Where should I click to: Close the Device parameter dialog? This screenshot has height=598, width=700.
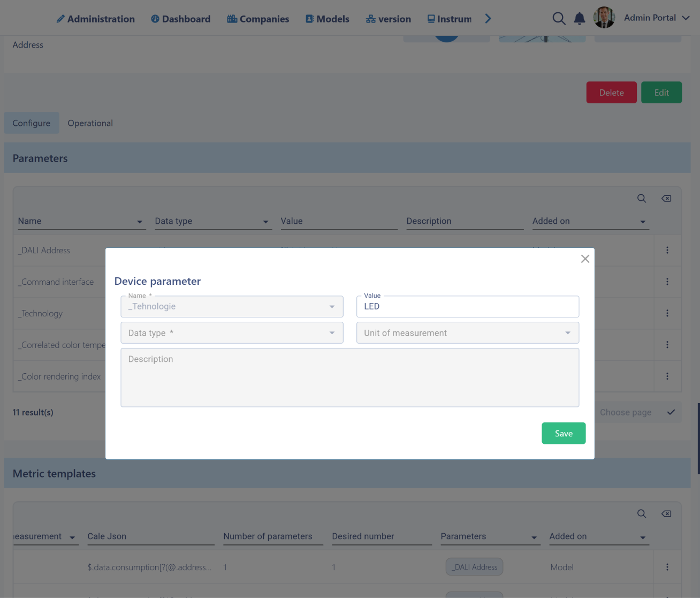click(x=585, y=259)
